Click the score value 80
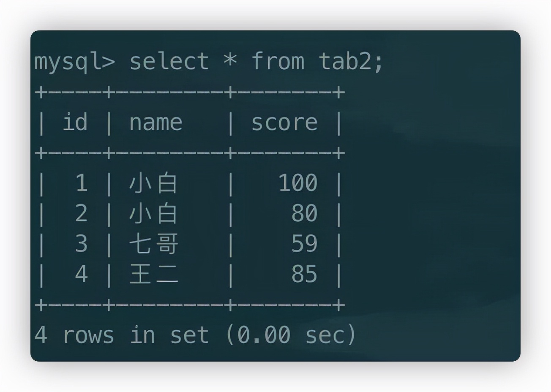Screen dimensions: 551x392 coord(304,213)
